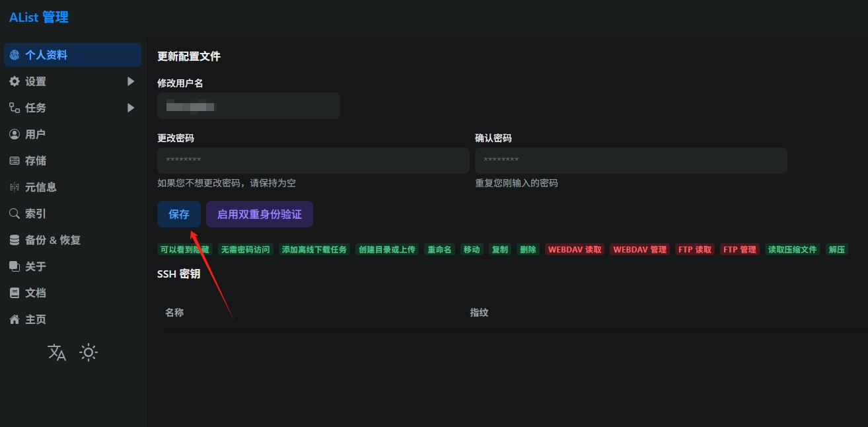Click the 指纹 column header
This screenshot has width=868, height=427.
pos(479,313)
